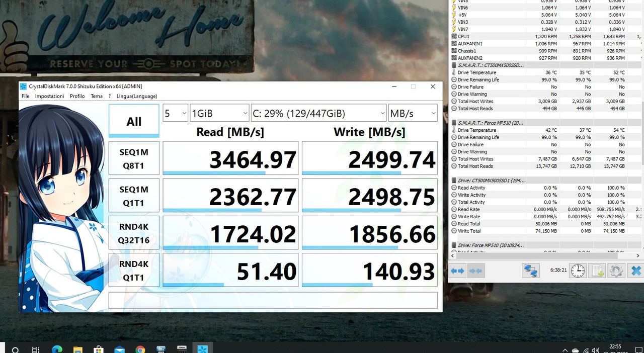Viewport: 644px width, 353px height.
Task: Expand the test count dropdown showing 5
Action: pyautogui.click(x=175, y=113)
